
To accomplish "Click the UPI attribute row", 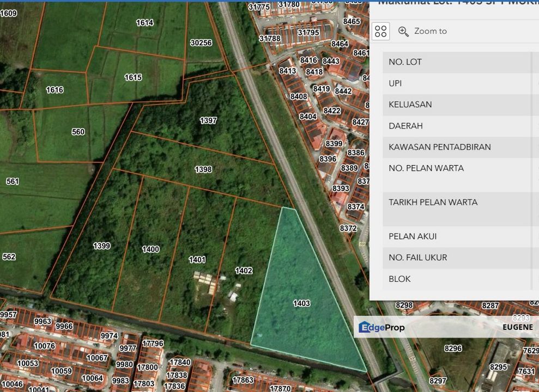I will (458, 83).
